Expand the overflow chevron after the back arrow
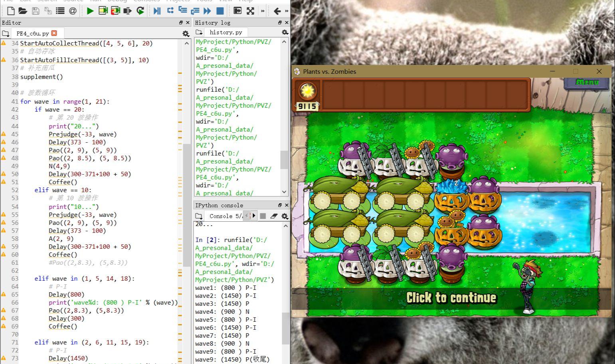 (x=287, y=11)
